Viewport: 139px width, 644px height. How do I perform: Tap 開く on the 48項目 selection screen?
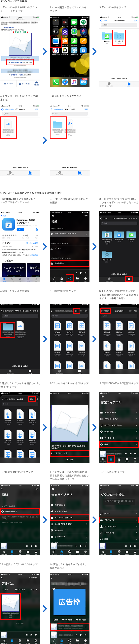coord(32,399)
